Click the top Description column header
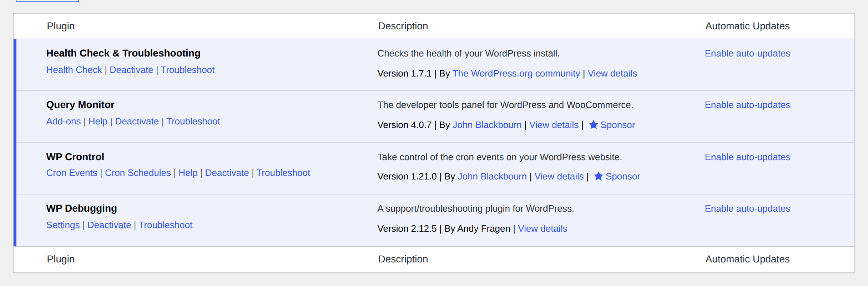 [x=403, y=26]
